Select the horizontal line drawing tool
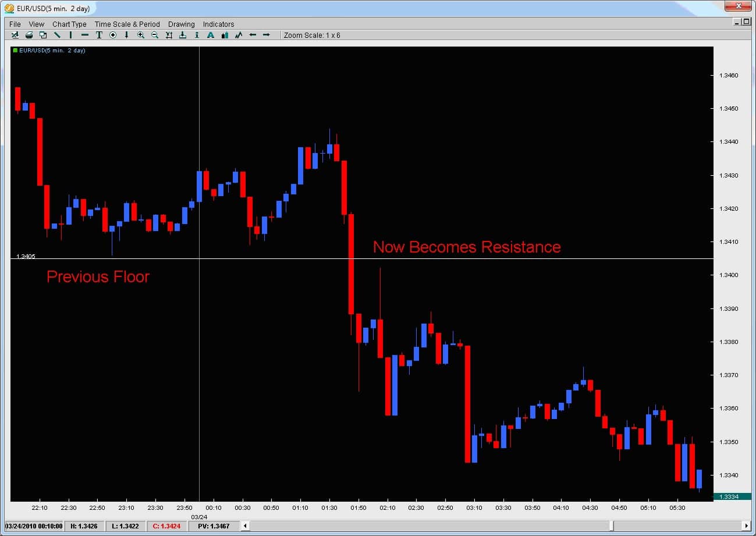 (85, 35)
